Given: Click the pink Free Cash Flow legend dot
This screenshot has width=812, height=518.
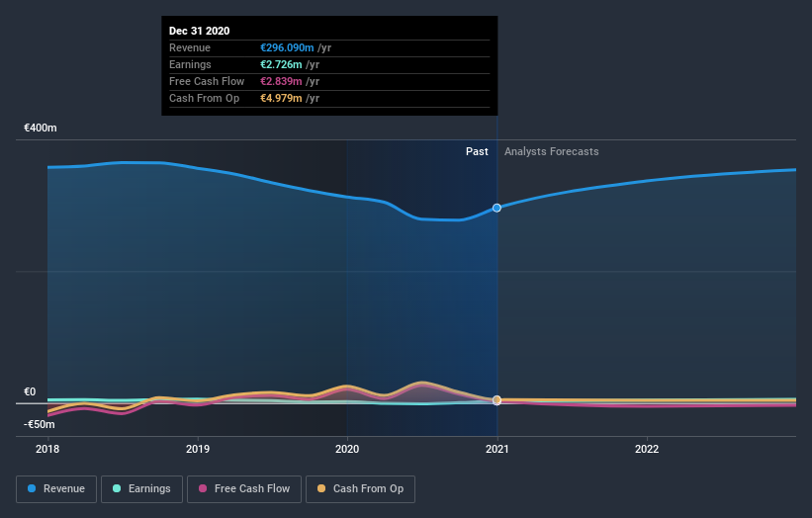Looking at the screenshot, I should coord(203,488).
